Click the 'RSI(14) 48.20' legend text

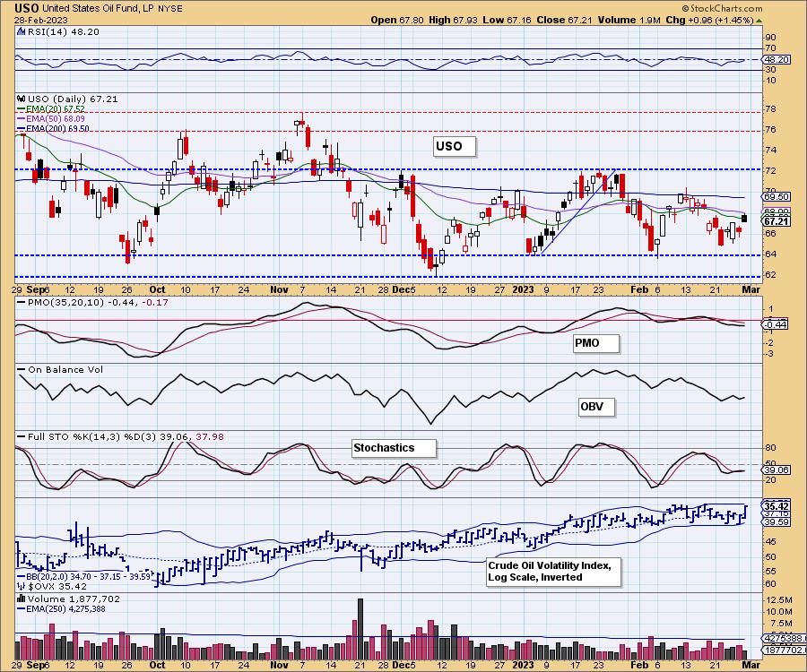click(x=63, y=32)
